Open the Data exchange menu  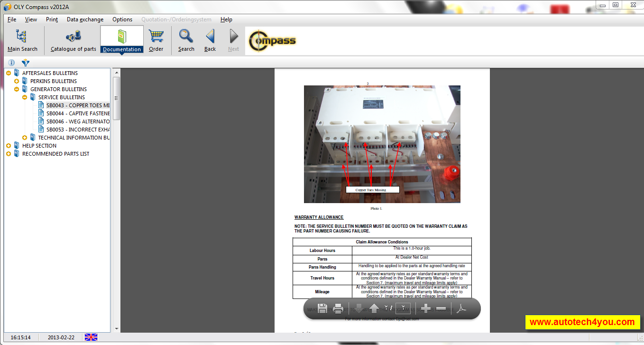pyautogui.click(x=85, y=19)
